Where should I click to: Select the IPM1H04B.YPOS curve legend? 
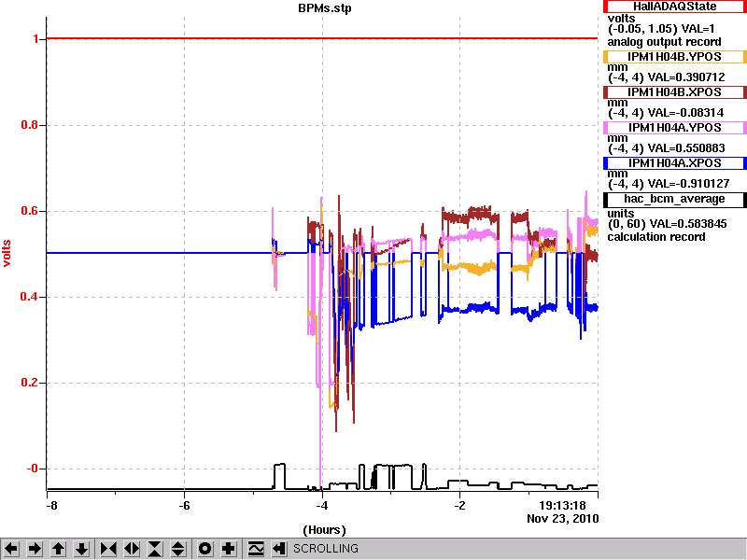click(x=674, y=57)
